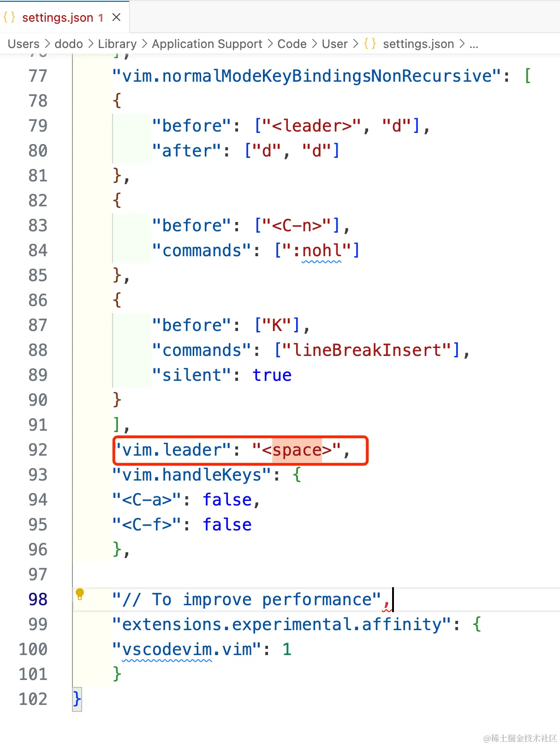
Task: Click the JSON file icon in tab
Action: coord(9,18)
